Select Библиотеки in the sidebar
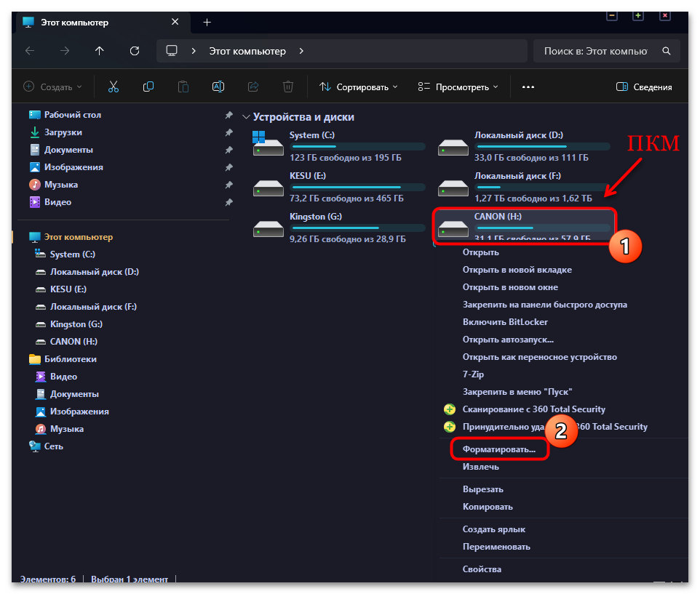This screenshot has height=594, width=700. [70, 359]
